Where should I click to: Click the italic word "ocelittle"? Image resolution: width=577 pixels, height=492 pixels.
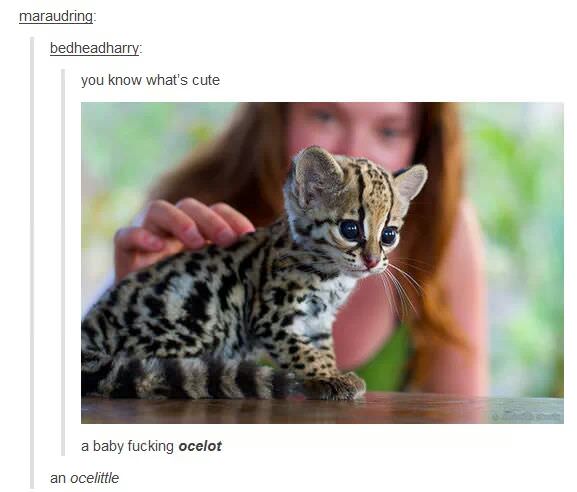(95, 478)
